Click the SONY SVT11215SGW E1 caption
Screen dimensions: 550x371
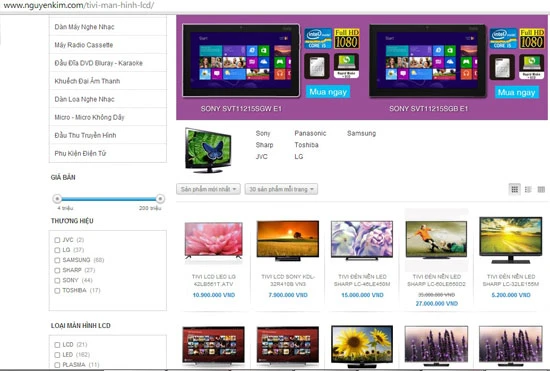(x=241, y=109)
